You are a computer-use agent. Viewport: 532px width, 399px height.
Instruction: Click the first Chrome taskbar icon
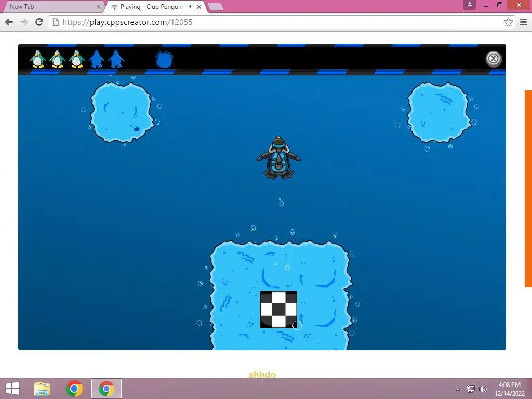(74, 389)
